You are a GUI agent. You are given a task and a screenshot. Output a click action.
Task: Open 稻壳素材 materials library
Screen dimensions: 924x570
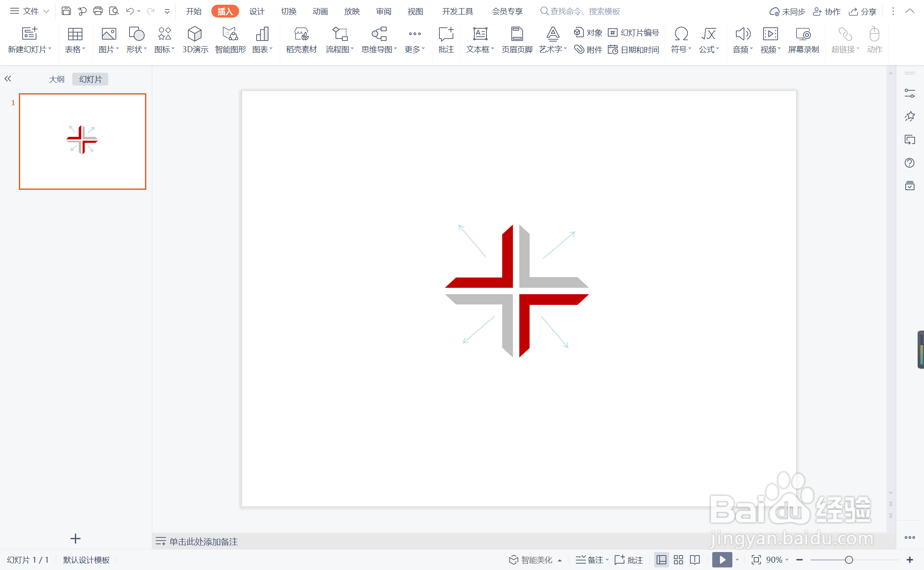301,40
